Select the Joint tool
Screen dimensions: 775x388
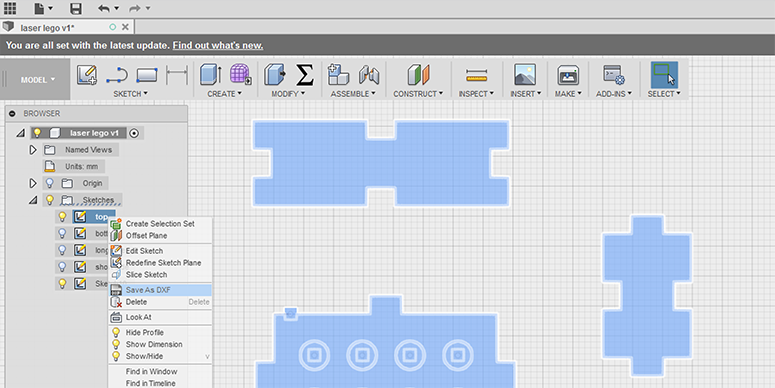point(369,75)
